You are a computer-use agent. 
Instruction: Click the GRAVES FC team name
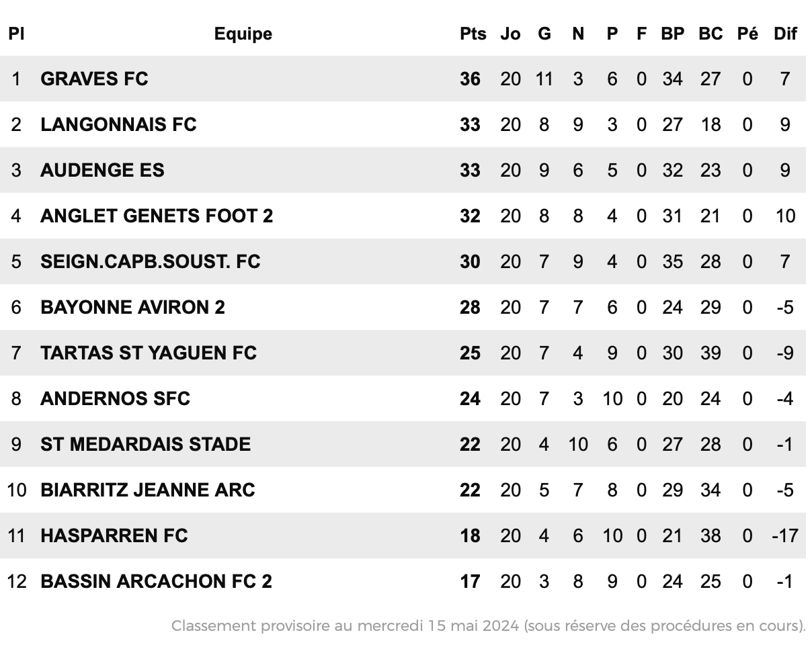[94, 79]
